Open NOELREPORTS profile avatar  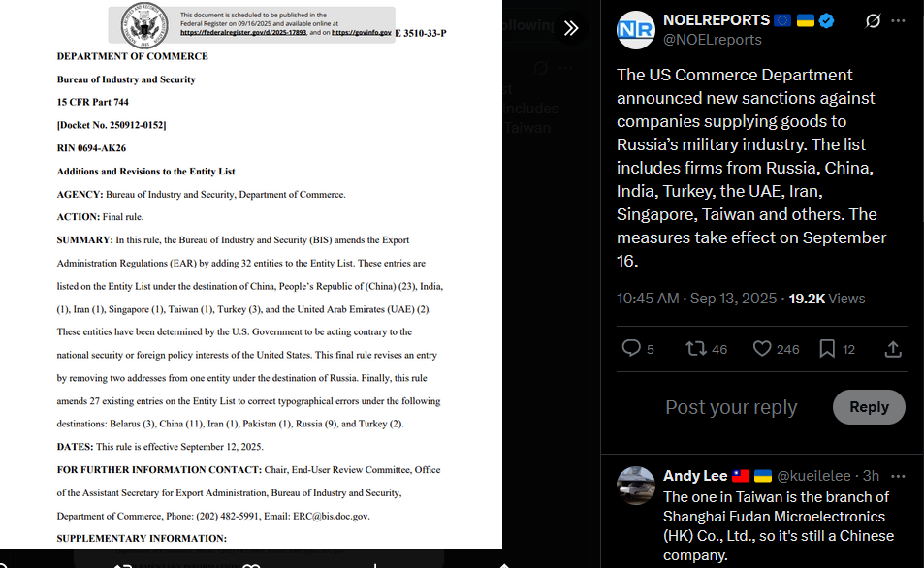tap(636, 29)
